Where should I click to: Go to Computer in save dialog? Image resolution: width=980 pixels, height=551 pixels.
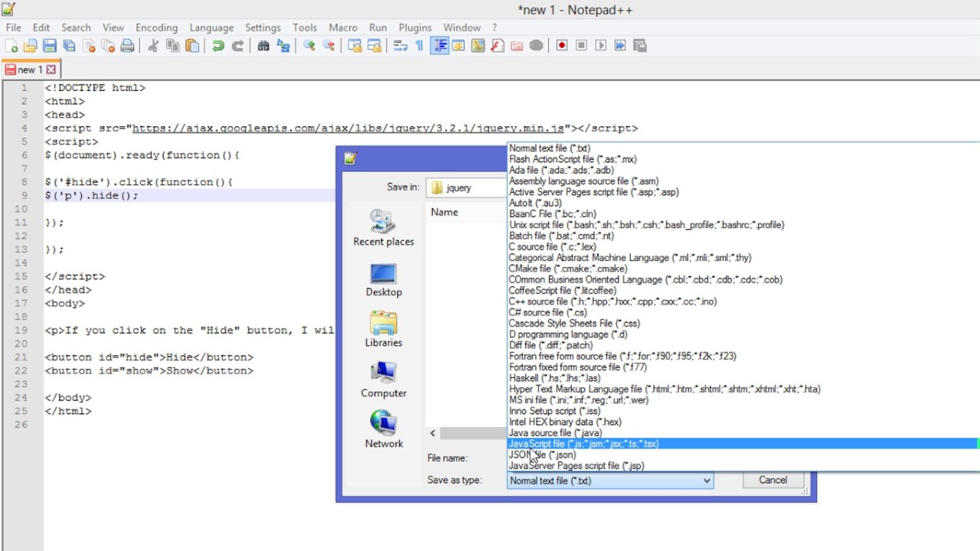384,380
